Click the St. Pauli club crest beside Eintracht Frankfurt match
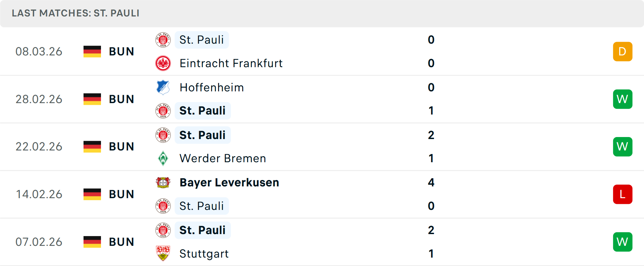 coord(163,40)
